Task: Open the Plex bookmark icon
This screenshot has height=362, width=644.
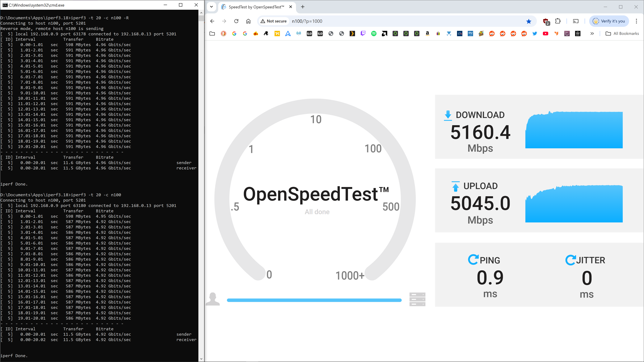Action: [x=352, y=34]
